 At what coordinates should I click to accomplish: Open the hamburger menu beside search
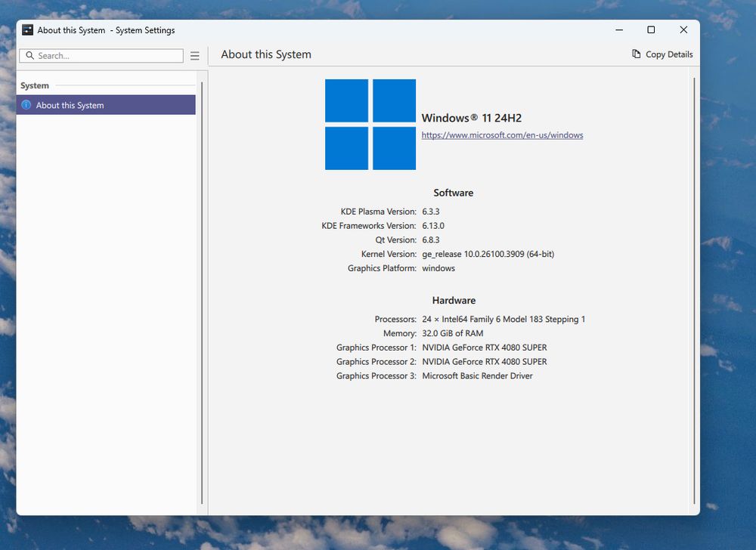[x=195, y=56]
